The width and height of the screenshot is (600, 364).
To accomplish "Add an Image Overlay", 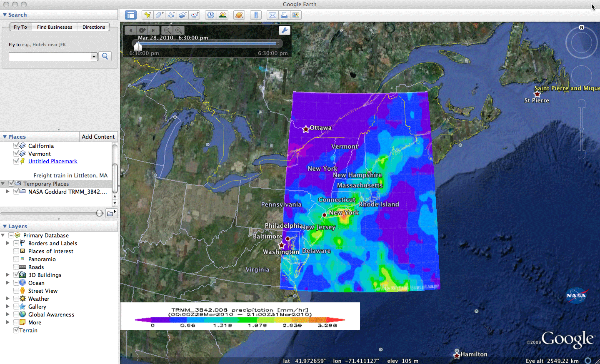I will pos(183,15).
